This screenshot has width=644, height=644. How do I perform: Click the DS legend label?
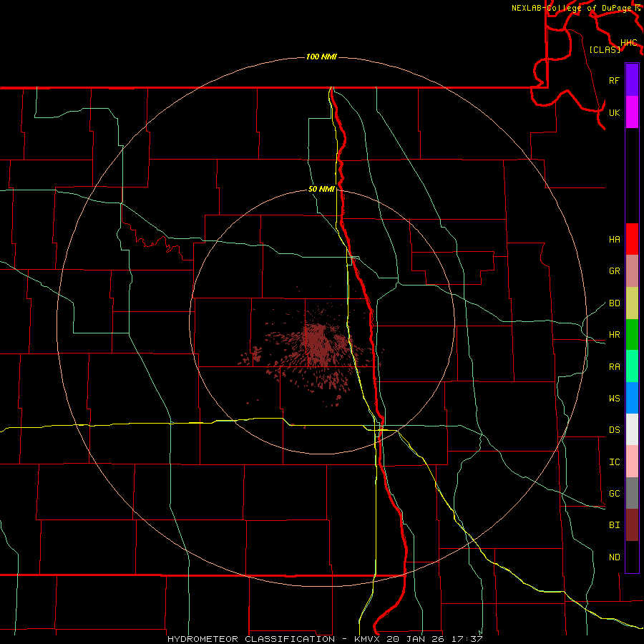pyautogui.click(x=614, y=430)
